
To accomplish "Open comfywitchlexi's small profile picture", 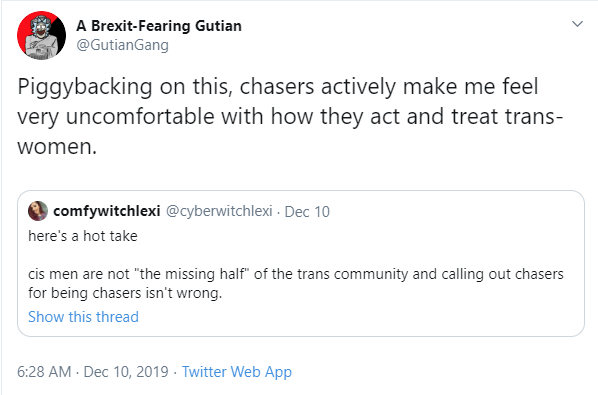I will tap(38, 211).
